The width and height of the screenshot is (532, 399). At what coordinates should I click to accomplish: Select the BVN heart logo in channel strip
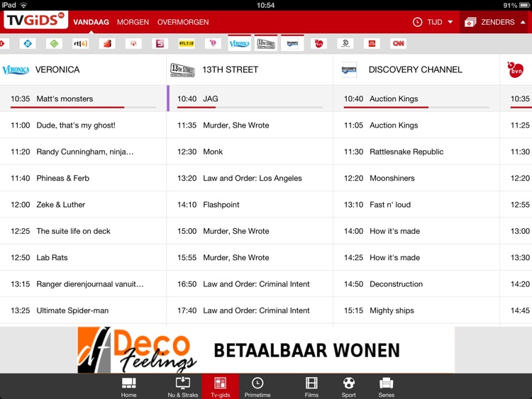tap(319, 43)
